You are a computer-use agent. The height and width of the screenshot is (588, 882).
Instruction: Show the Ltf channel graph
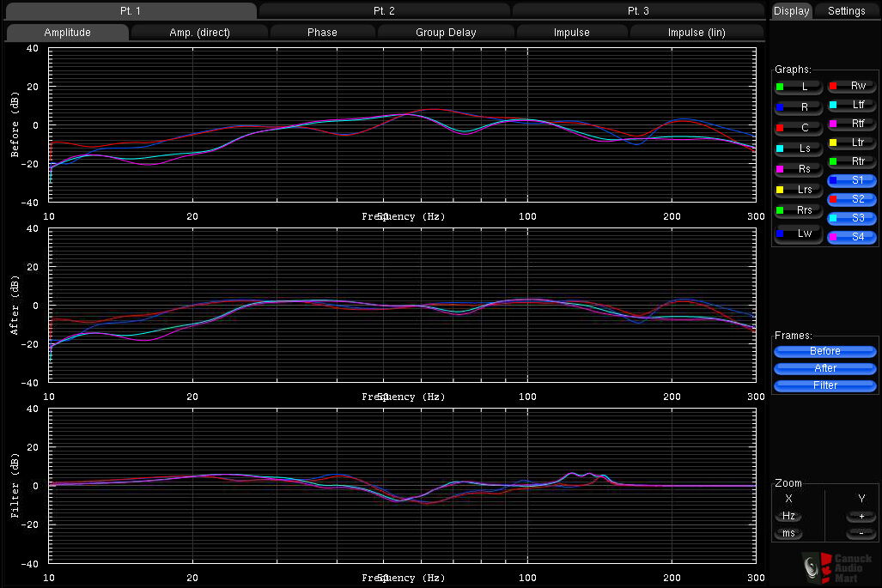(x=852, y=105)
